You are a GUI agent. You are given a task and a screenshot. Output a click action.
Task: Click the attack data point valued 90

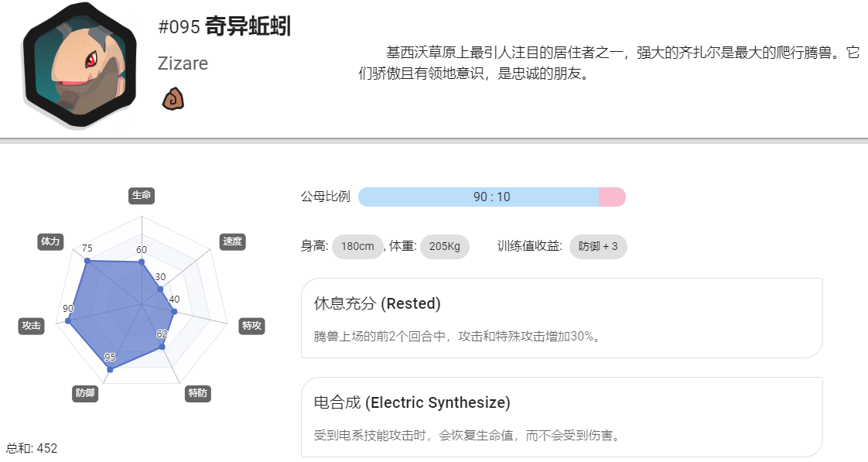point(68,320)
